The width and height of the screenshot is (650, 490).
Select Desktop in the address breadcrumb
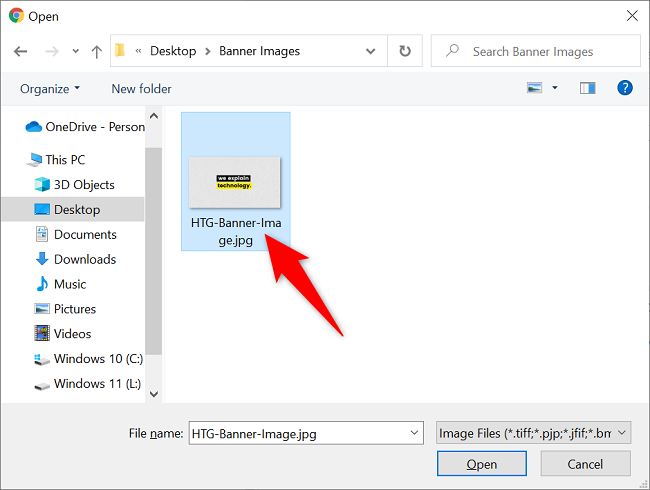pyautogui.click(x=173, y=51)
